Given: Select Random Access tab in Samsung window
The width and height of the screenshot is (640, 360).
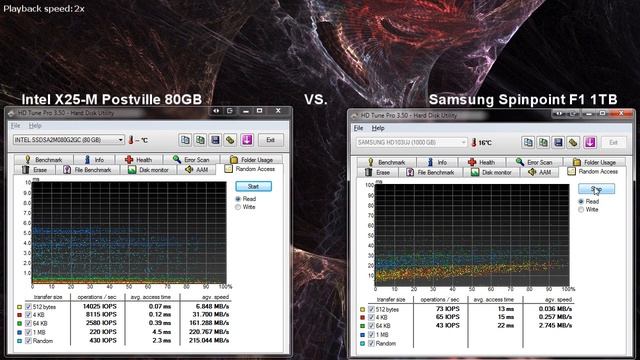Looking at the screenshot, I should pos(593,171).
